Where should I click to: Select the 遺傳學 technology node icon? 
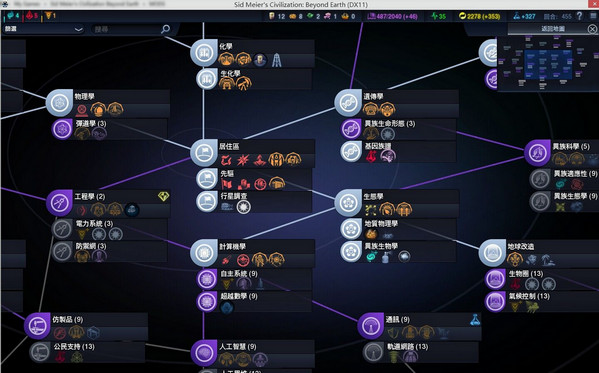pyautogui.click(x=348, y=103)
